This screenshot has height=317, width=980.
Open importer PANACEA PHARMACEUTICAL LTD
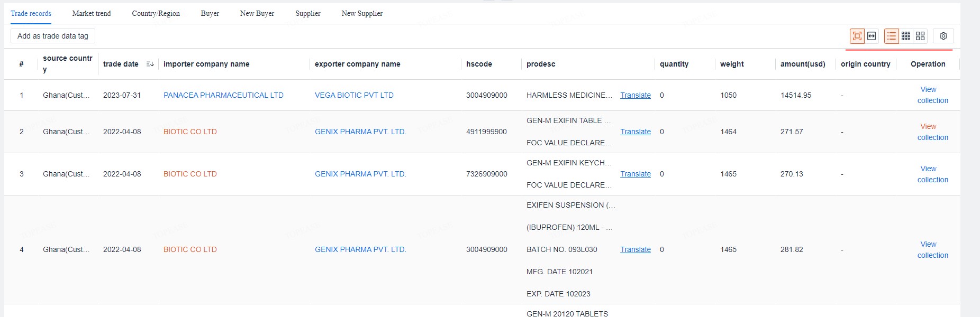[223, 95]
